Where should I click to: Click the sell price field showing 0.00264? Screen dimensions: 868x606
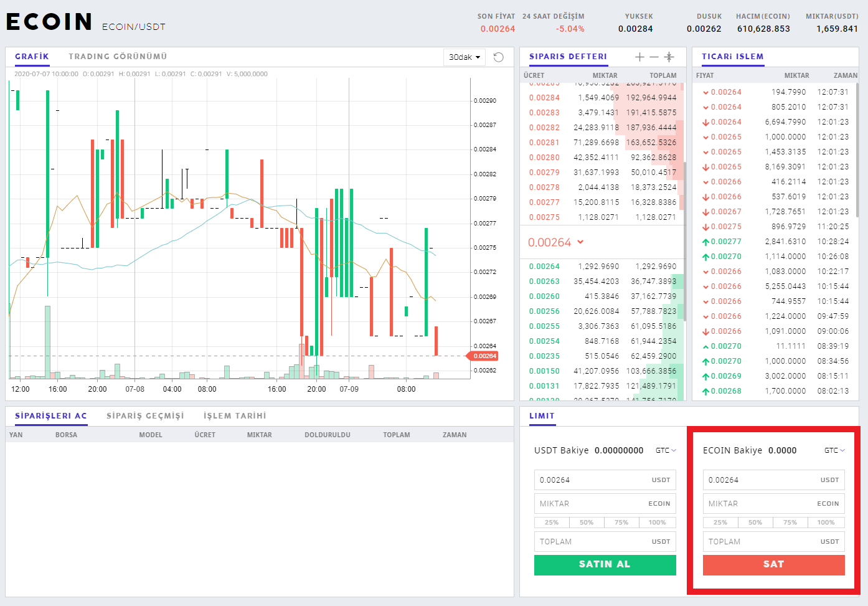pos(773,480)
